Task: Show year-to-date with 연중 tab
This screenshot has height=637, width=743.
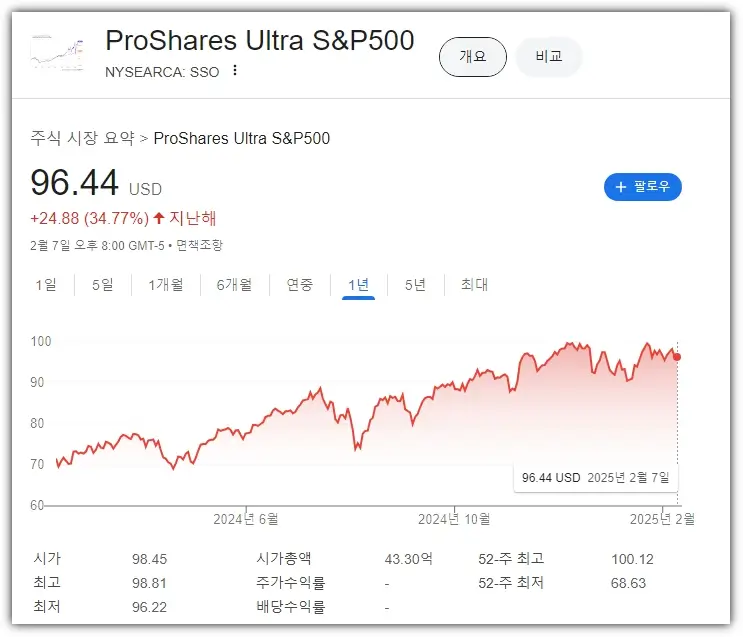Action: [x=300, y=285]
